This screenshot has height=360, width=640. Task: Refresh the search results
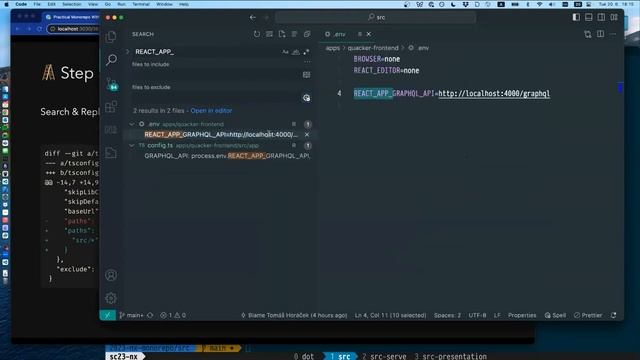[257, 34]
